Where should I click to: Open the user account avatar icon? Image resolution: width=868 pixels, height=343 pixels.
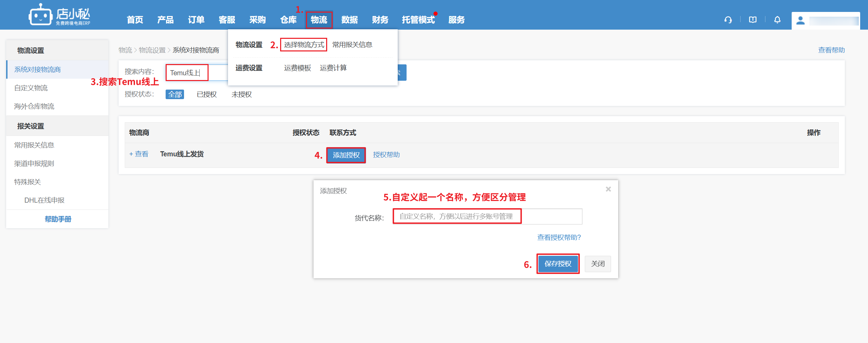pyautogui.click(x=800, y=20)
